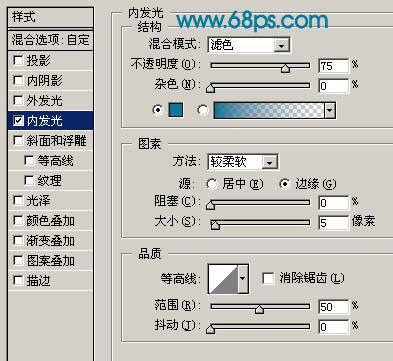Select 混合选项 blending options entry
393x361 pixels.
tap(50, 40)
